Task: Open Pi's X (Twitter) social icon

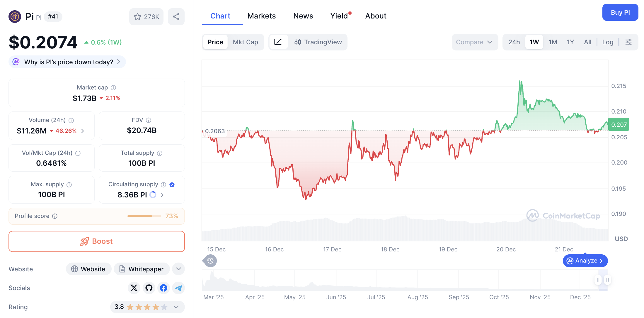Action: coord(134,288)
